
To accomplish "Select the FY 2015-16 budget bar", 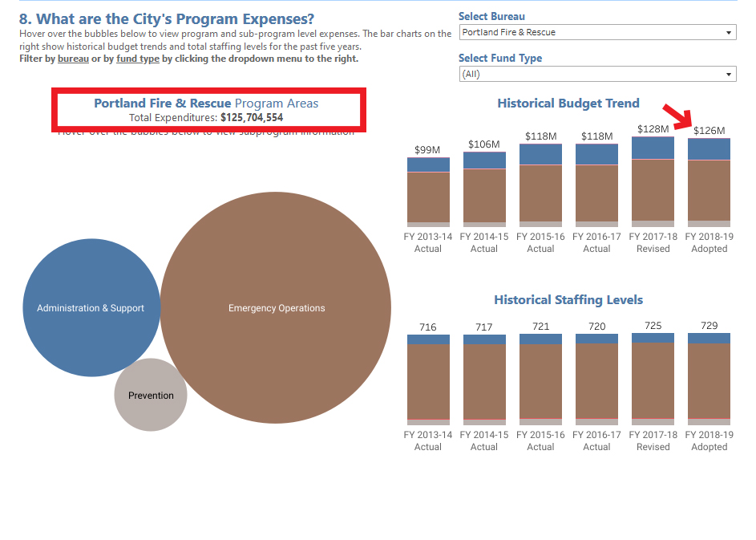I will pos(540,185).
